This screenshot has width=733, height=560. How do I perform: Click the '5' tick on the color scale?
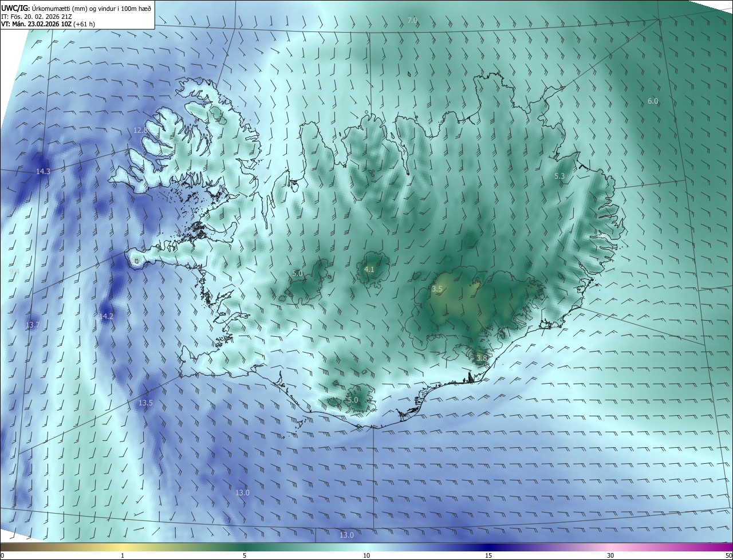pos(245,555)
